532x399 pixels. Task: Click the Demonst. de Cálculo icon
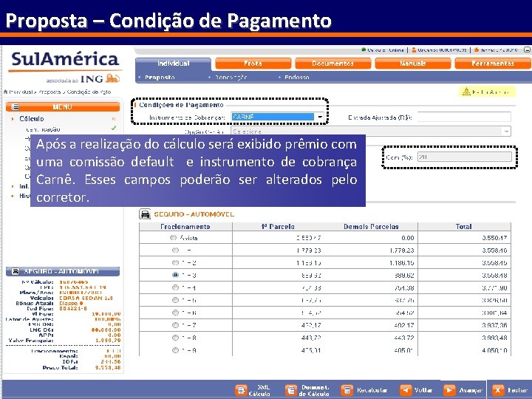click(291, 390)
